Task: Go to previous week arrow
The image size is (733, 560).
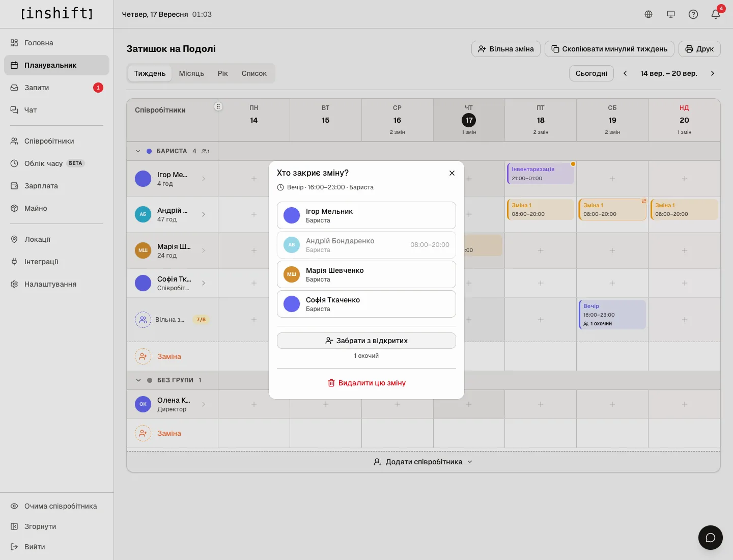Action: pyautogui.click(x=625, y=73)
